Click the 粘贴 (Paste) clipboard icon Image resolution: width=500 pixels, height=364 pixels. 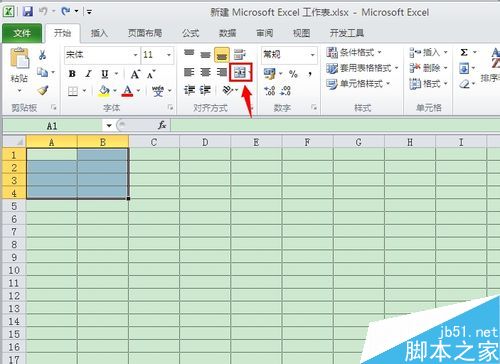(19, 58)
